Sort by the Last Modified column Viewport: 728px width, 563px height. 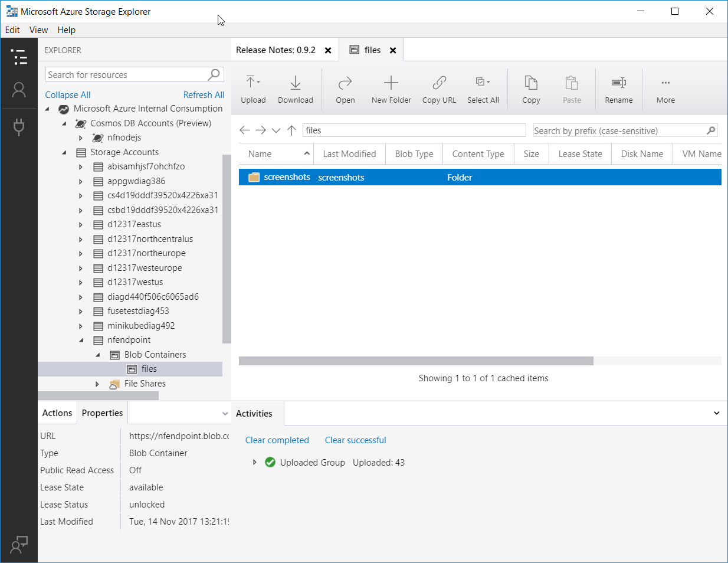[349, 153]
